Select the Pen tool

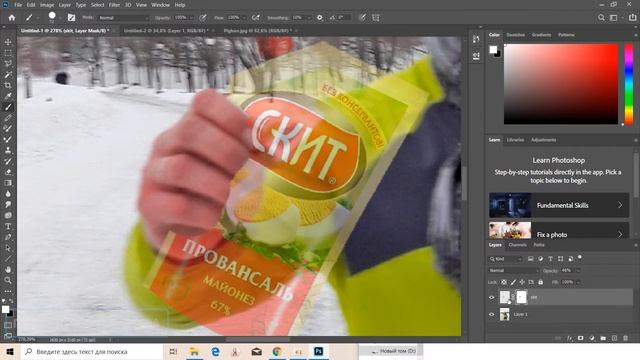[8, 237]
